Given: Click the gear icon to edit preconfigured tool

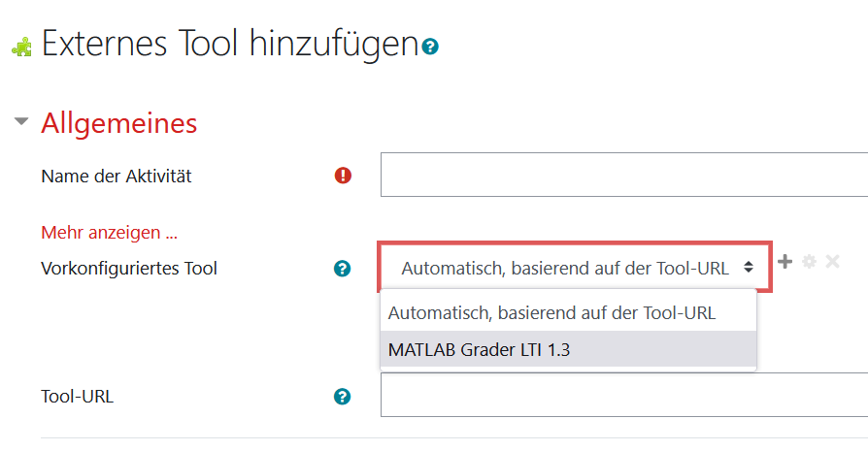Looking at the screenshot, I should (x=810, y=262).
